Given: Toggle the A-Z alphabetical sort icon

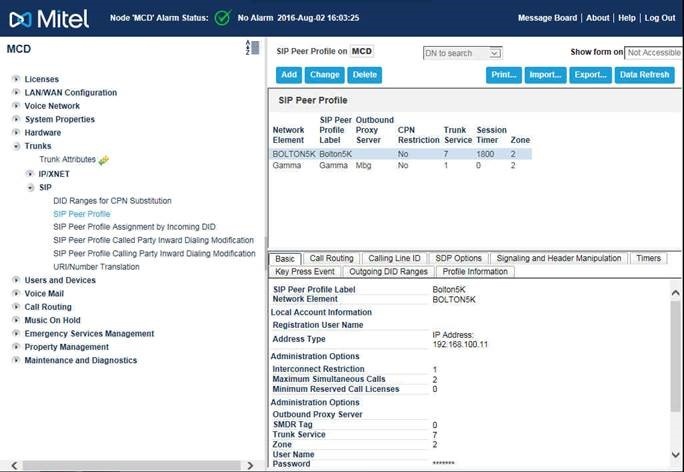Looking at the screenshot, I should (x=252, y=48).
